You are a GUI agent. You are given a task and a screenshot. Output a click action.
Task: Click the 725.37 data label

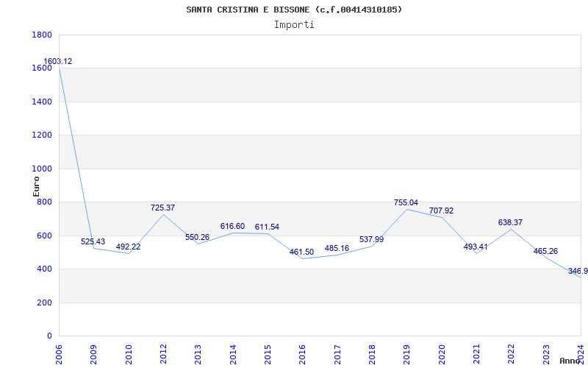[162, 208]
